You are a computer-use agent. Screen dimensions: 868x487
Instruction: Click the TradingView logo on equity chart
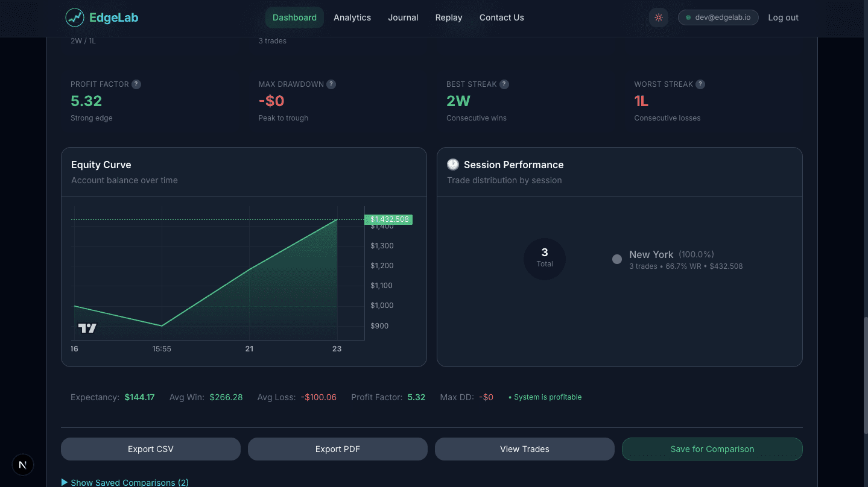coord(87,328)
